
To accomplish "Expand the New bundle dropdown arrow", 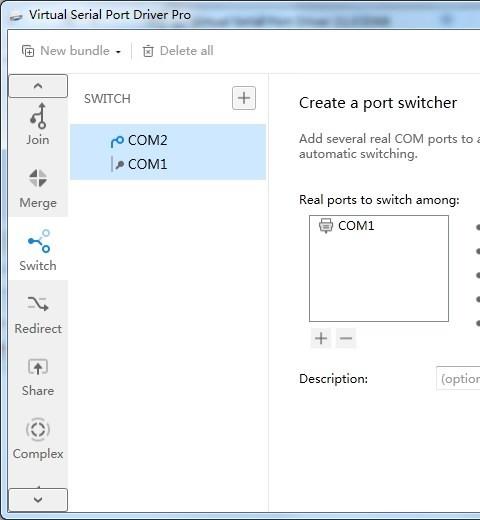I will tap(118, 52).
